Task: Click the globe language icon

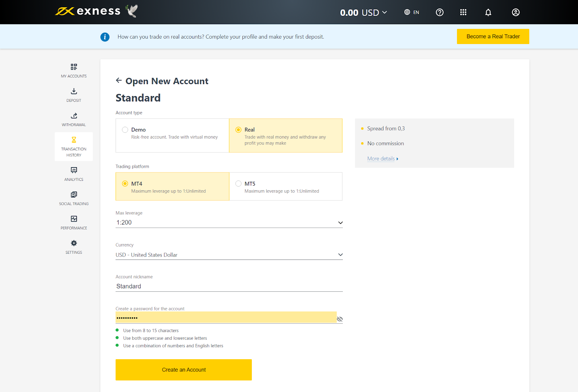Action: click(407, 12)
